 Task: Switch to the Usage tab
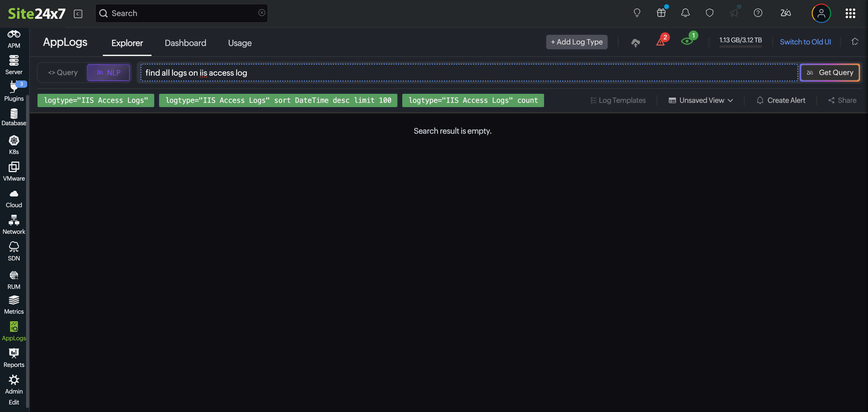coord(240,43)
